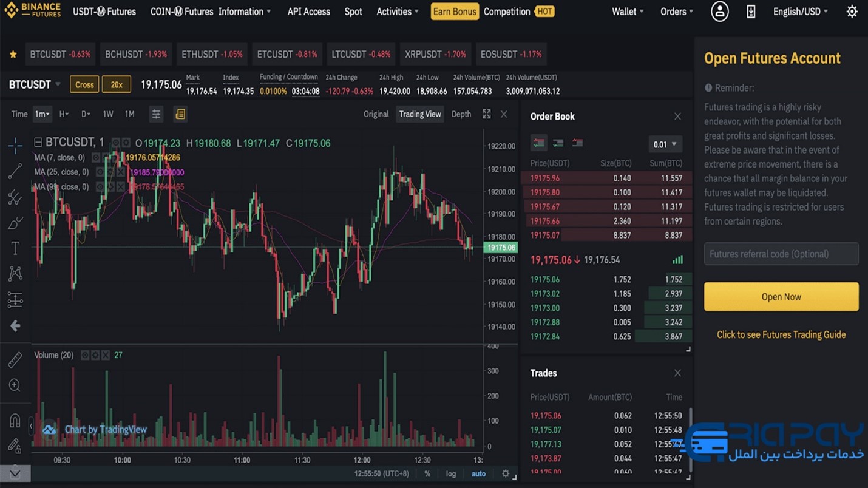Open chart settings gear at bottom
Image resolution: width=868 pixels, height=488 pixels.
(x=506, y=473)
